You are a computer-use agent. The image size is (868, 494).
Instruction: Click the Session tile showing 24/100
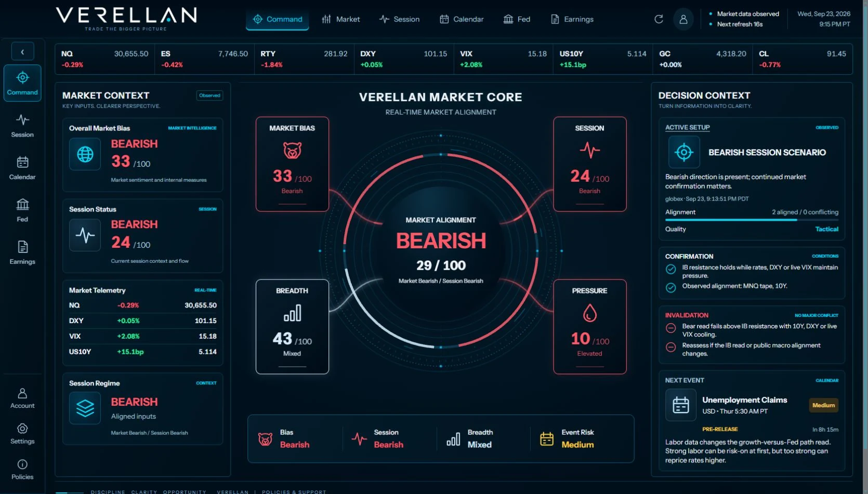point(589,164)
